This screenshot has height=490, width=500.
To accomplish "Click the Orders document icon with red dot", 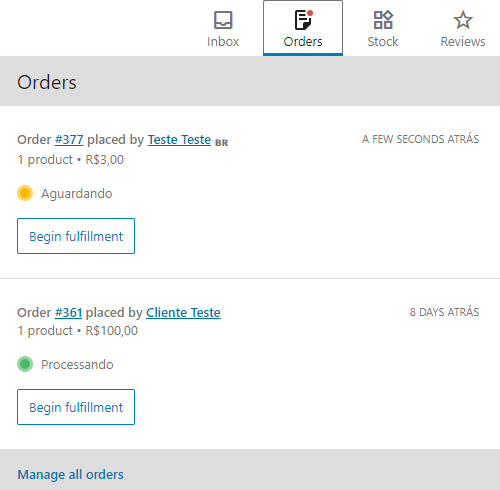I will point(304,20).
